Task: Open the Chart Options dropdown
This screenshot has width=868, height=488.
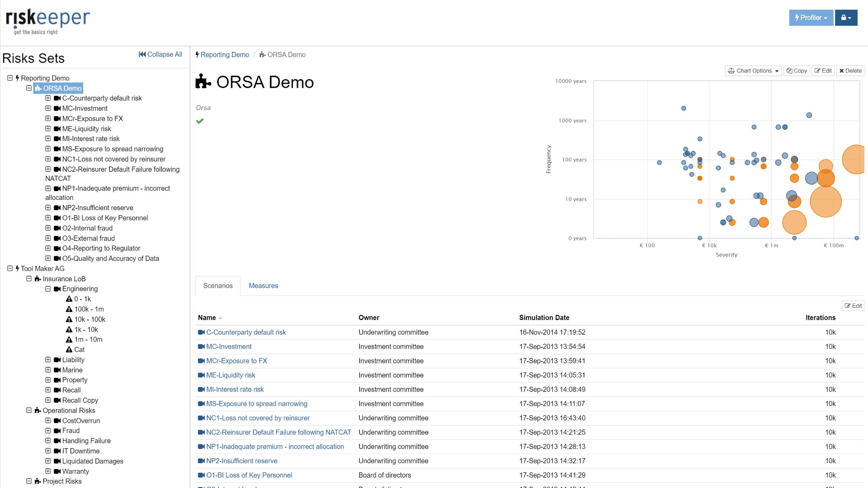Action: pos(753,71)
